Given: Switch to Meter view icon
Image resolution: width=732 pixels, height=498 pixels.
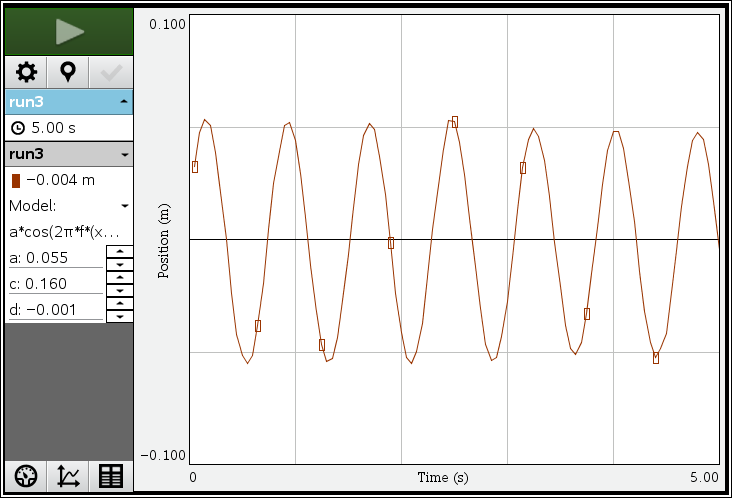Looking at the screenshot, I should pos(26,476).
